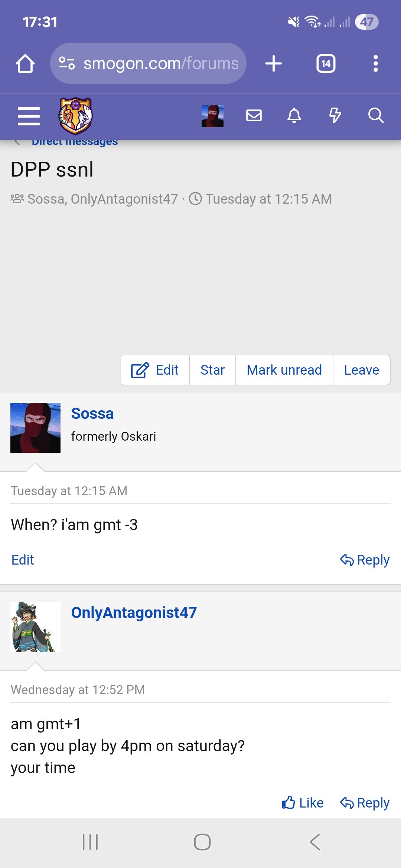
Task: Mark the conversation as unread
Action: 284,370
